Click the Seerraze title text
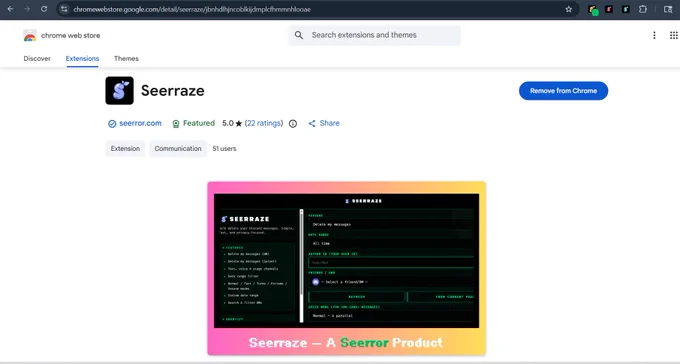Image resolution: width=680 pixels, height=364 pixels. point(173,91)
